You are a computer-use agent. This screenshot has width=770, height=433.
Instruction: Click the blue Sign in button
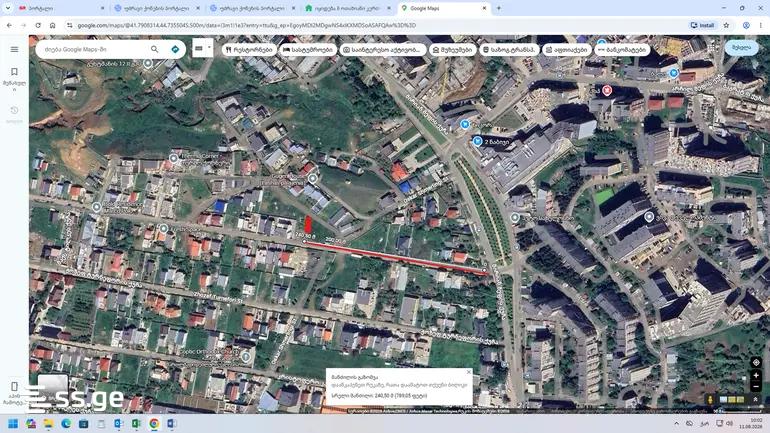pyautogui.click(x=741, y=48)
